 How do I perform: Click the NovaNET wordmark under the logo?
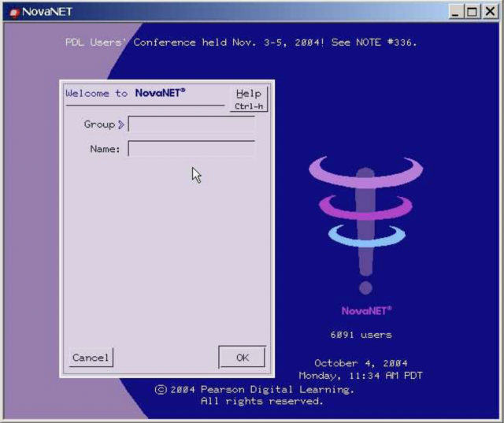pos(366,310)
